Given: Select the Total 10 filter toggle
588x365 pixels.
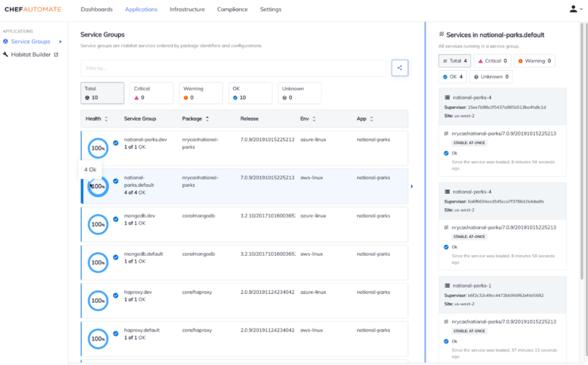Looking at the screenshot, I should pos(102,93).
